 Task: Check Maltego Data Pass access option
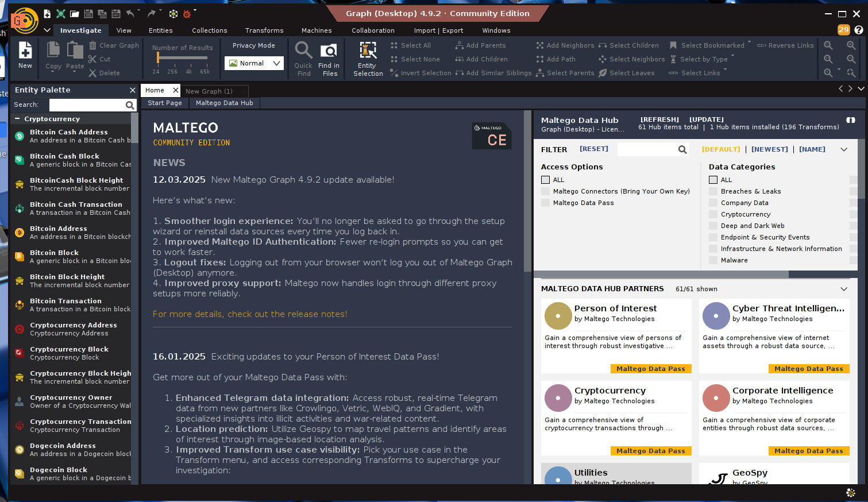(546, 203)
